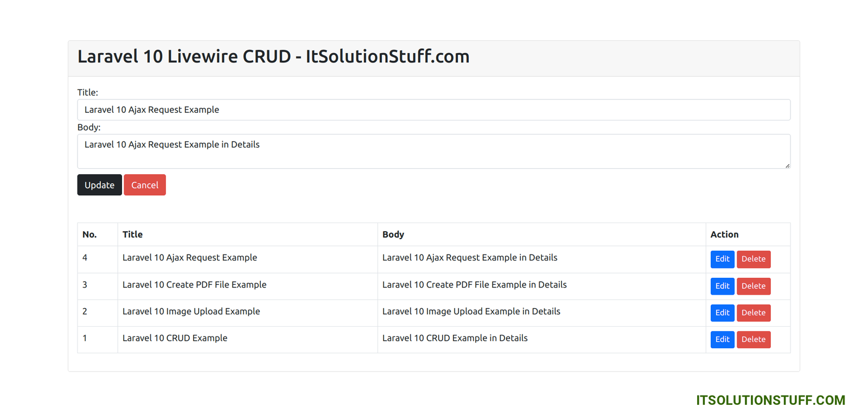Click the ITSOLUTIONSTUFF.COM watermark text
Image resolution: width=868 pixels, height=414 pixels.
tap(770, 400)
